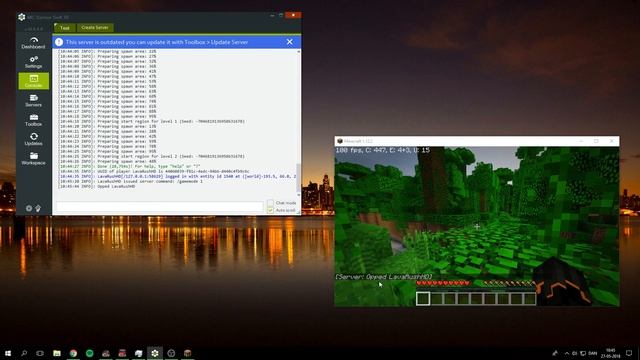The width and height of the screenshot is (640, 360).
Task: Open File Explorer from the taskbar
Action: 57,353
